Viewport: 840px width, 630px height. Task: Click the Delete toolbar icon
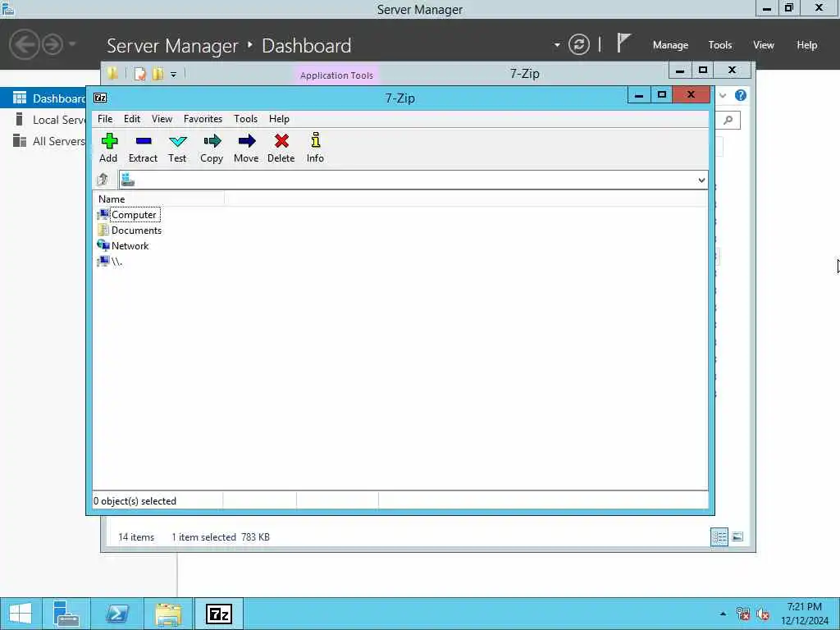point(281,148)
